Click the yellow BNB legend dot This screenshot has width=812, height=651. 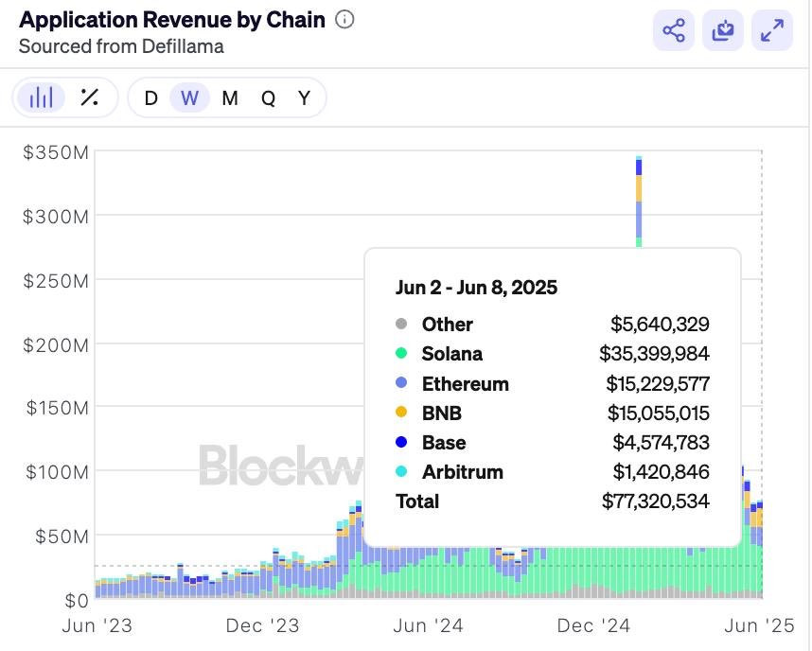(401, 413)
